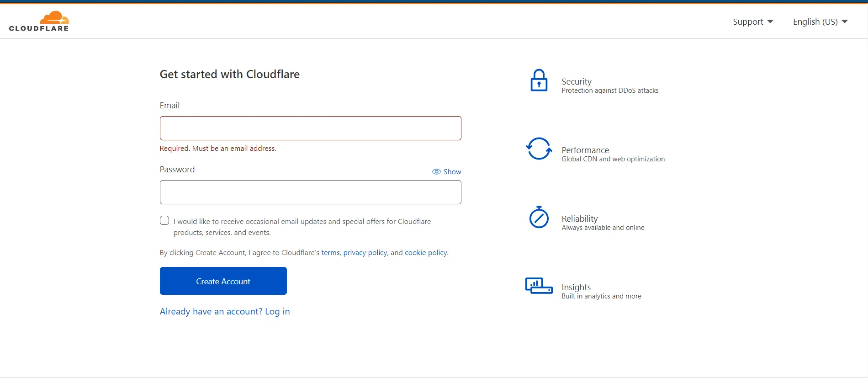868x378 pixels.
Task: Open the privacy policy link
Action: [x=365, y=253]
